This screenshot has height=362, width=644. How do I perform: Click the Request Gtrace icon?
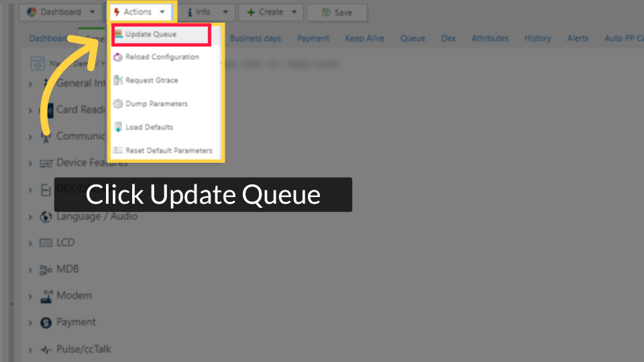[x=118, y=80]
